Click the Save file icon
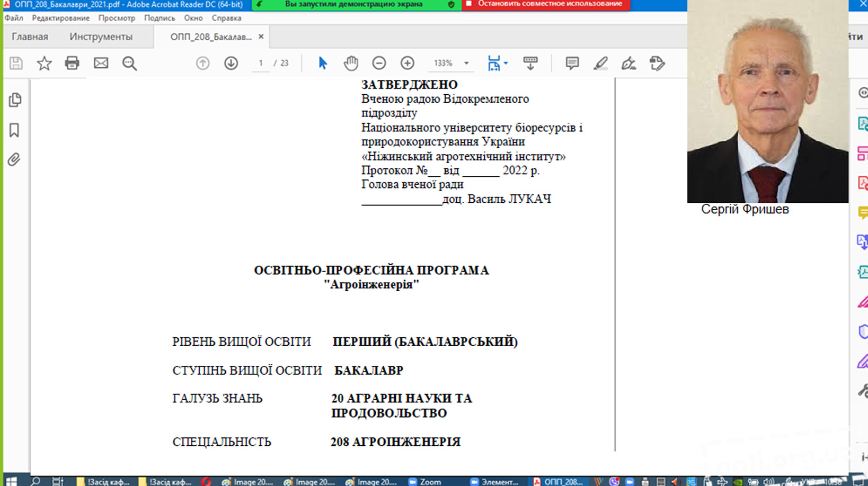Viewport: 868px width, 486px height. [x=16, y=64]
